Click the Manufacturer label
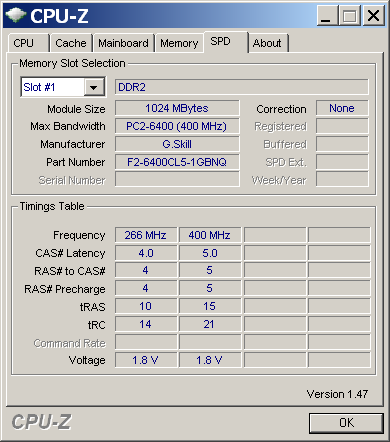390x442 pixels. 73,144
